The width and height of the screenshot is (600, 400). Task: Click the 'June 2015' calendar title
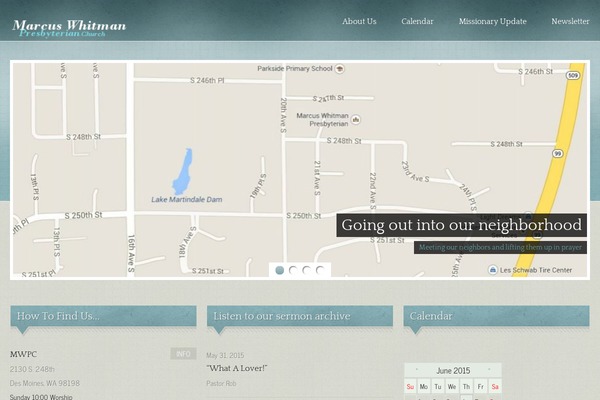(453, 371)
